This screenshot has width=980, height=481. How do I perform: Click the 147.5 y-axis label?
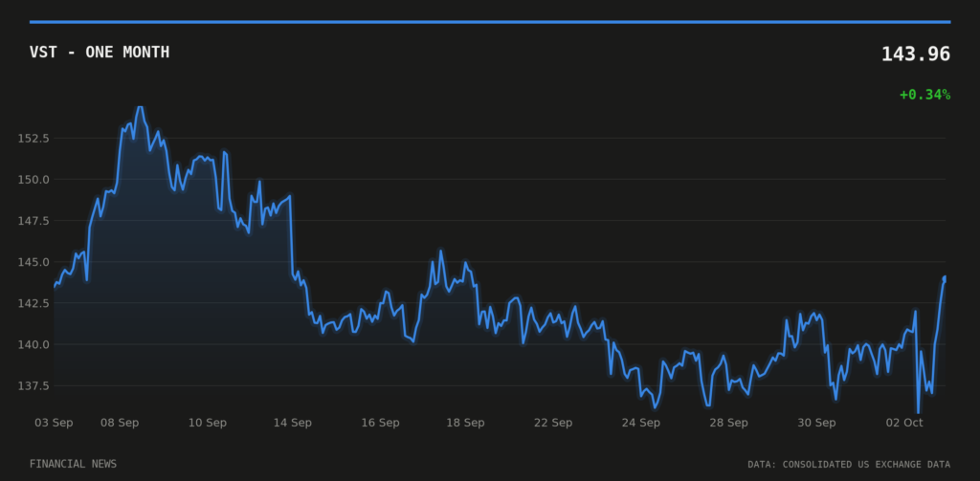33,221
